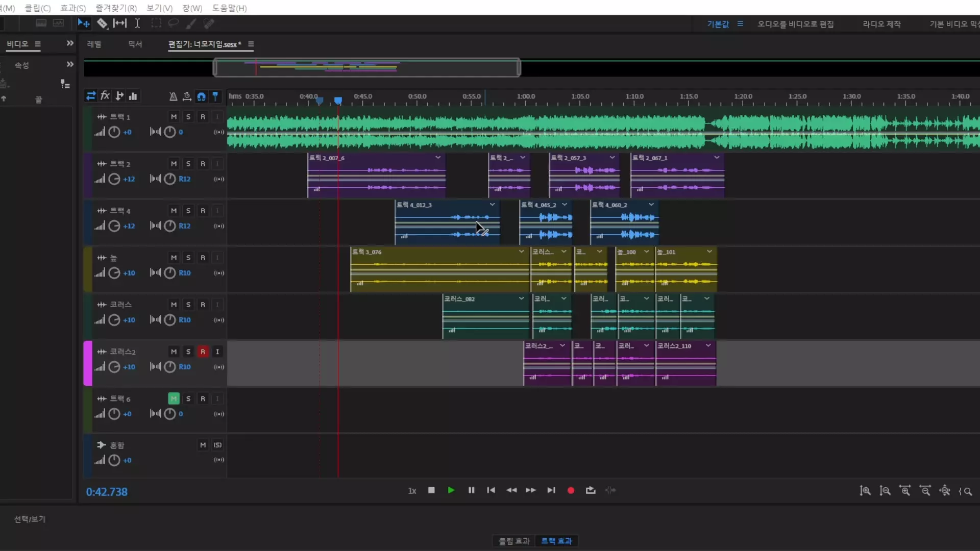
Task: Unmute 트랙 6 with M button
Action: (174, 398)
